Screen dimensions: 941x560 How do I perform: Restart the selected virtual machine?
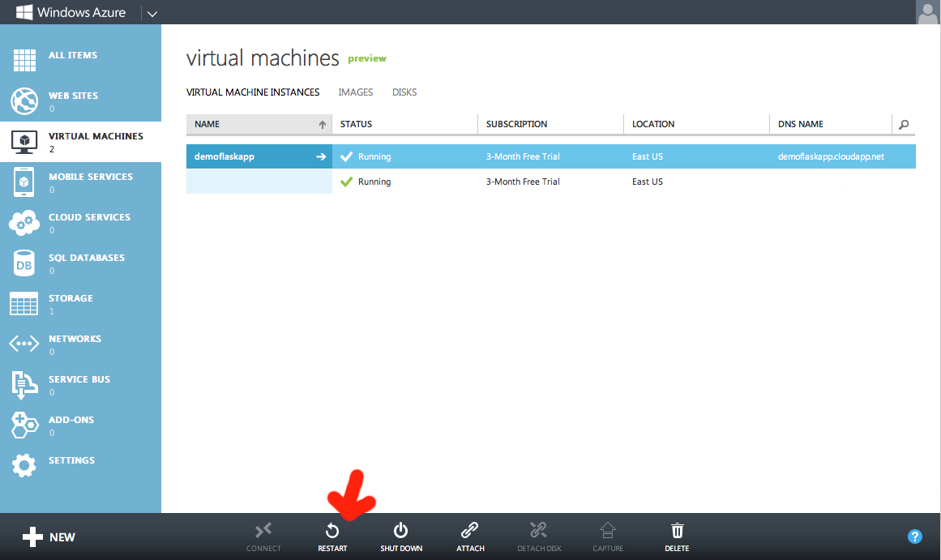pos(332,536)
